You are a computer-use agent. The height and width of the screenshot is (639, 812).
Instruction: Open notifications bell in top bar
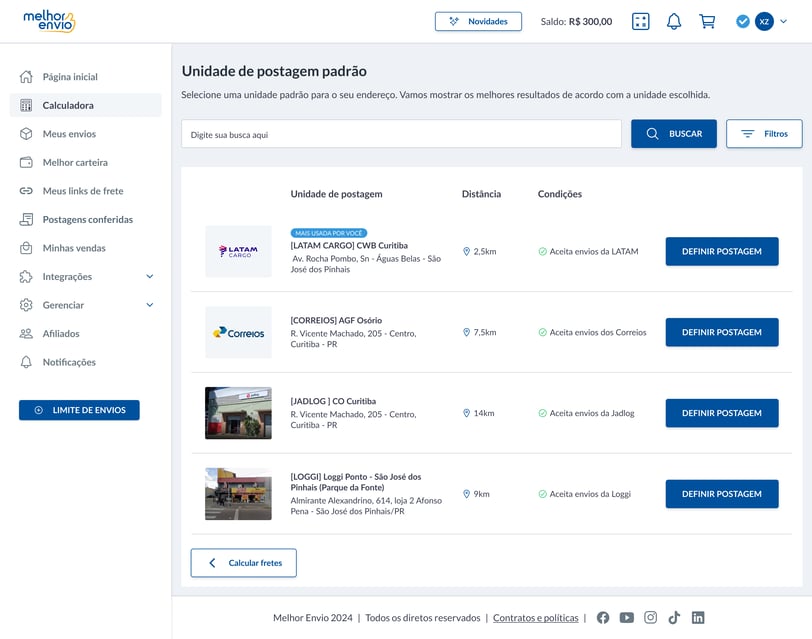tap(674, 21)
